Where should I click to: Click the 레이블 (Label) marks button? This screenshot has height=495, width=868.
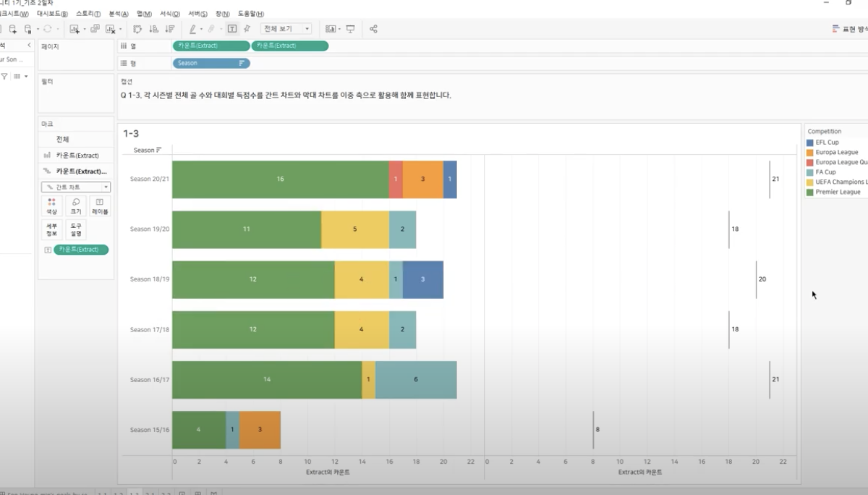(x=100, y=206)
